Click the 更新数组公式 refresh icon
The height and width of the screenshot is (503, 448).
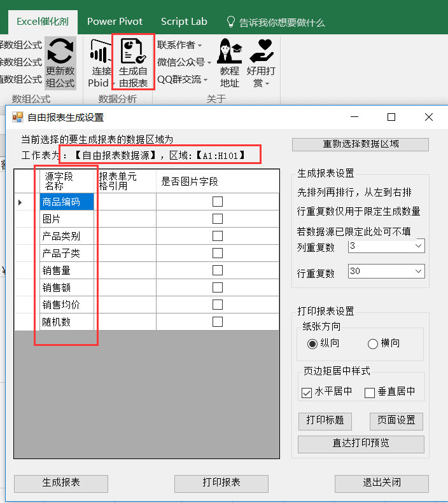click(x=60, y=51)
